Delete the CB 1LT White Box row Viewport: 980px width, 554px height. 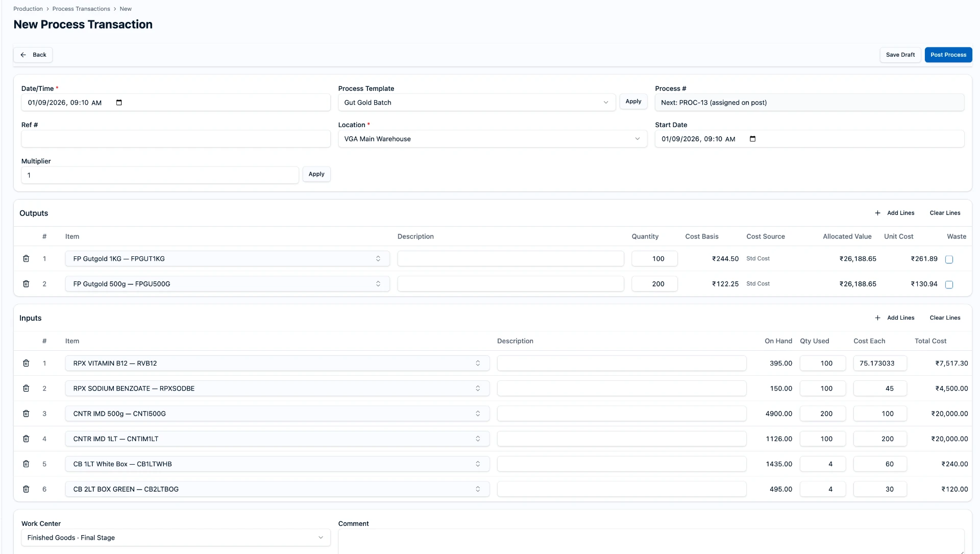point(26,464)
